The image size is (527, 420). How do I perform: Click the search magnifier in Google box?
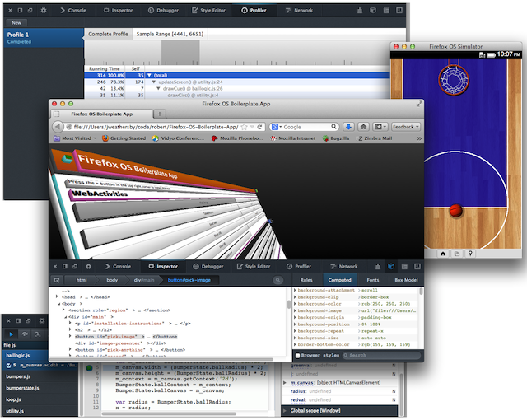click(333, 127)
